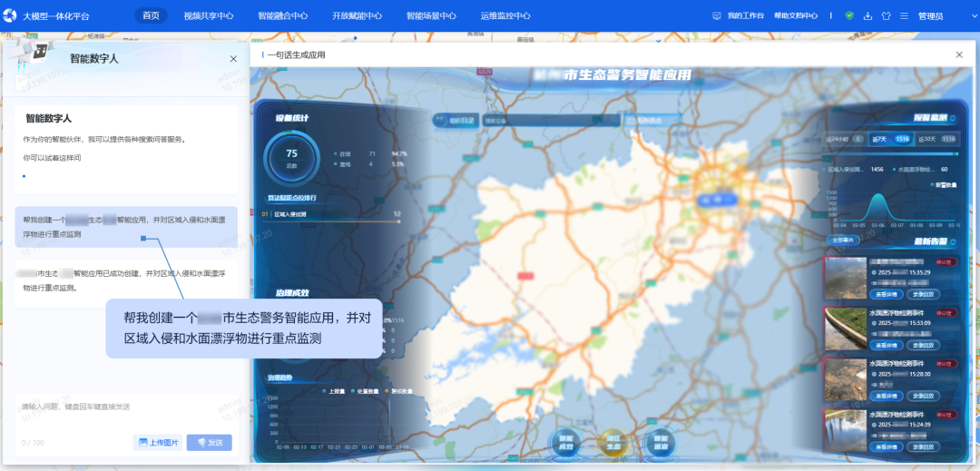Close the 智能数字人 panel
The width and height of the screenshot is (980, 471).
(233, 59)
